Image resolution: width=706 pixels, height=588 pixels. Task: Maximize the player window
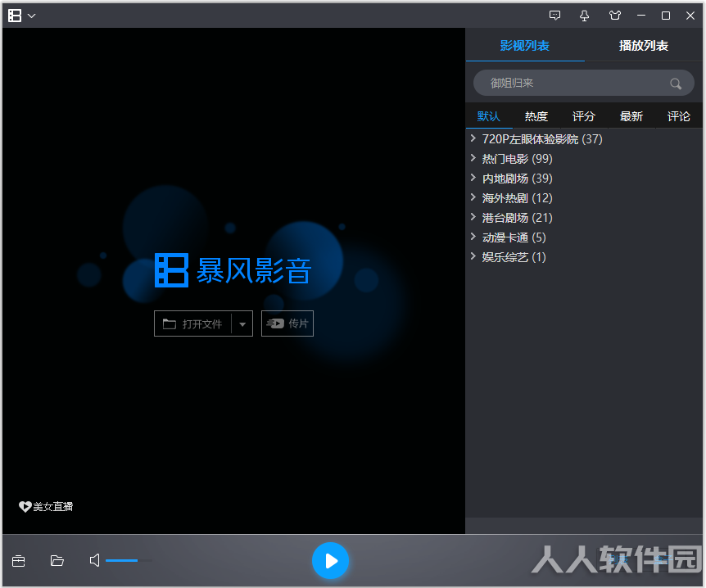point(666,16)
